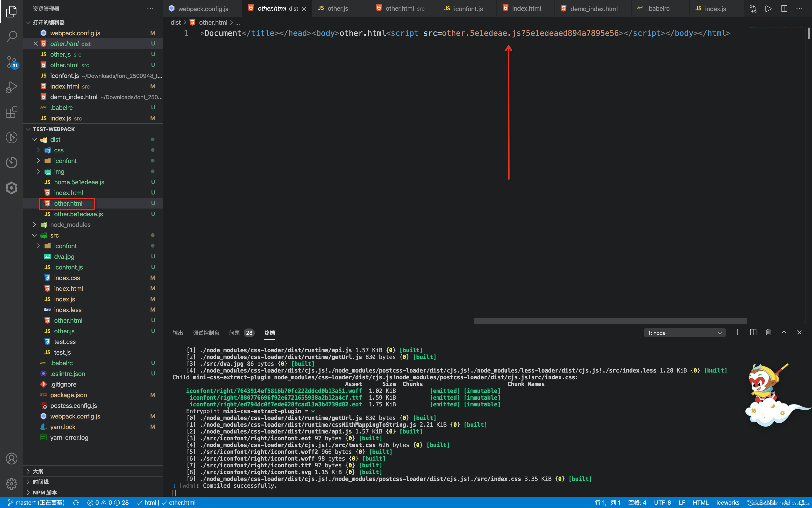Open the Iceworks hexagon icon in the activity bar
Screen dimensions: 812x508
(11, 187)
